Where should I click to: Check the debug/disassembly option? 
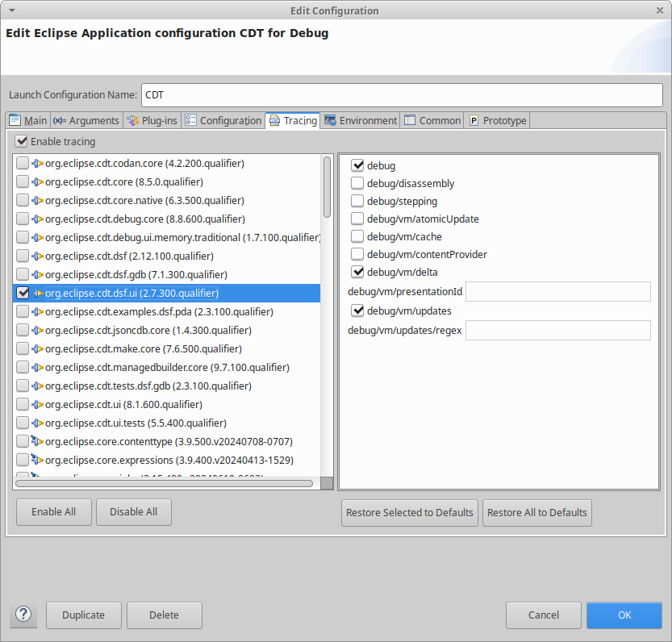click(x=357, y=183)
